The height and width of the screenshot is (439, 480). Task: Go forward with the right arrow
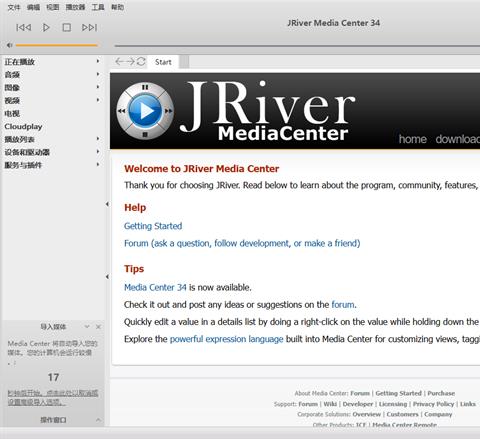coord(130,62)
